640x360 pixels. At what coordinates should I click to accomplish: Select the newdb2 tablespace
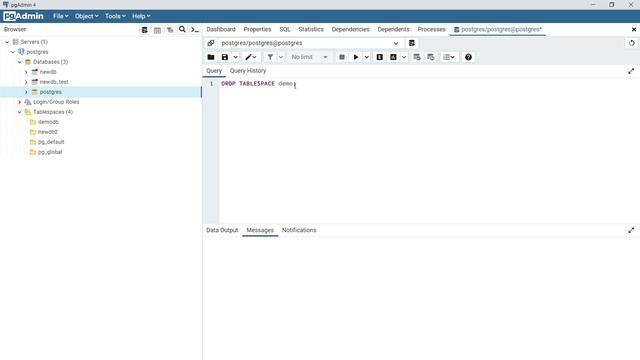[x=48, y=132]
